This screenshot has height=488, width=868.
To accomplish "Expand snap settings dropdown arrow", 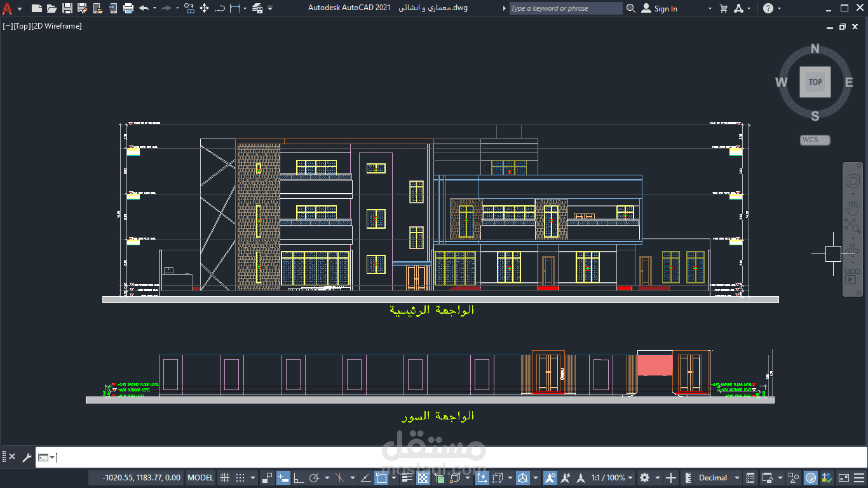I will [253, 477].
